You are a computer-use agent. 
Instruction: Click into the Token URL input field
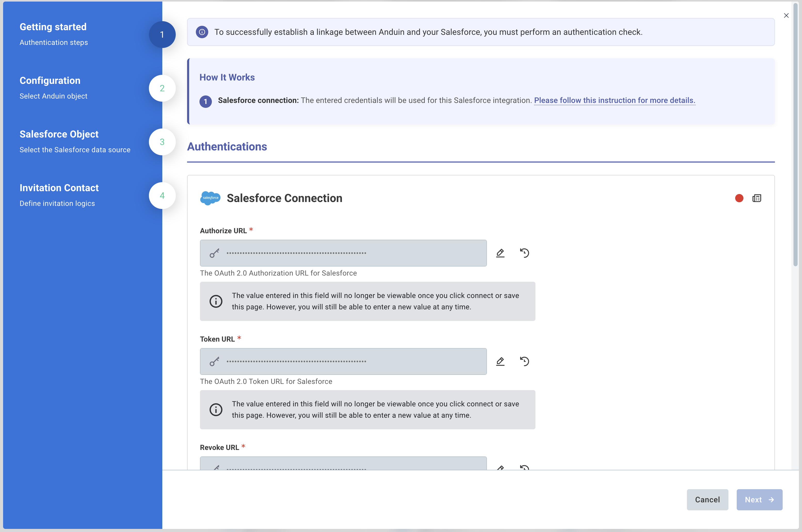(x=343, y=361)
